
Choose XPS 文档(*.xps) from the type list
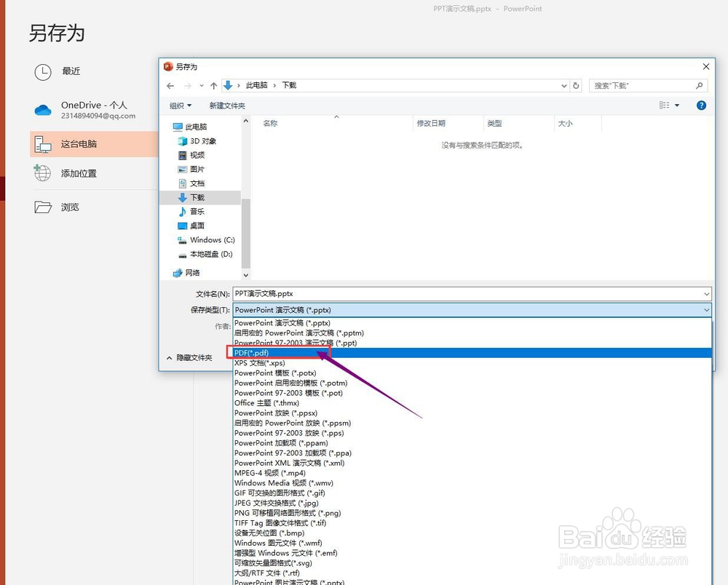point(472,363)
